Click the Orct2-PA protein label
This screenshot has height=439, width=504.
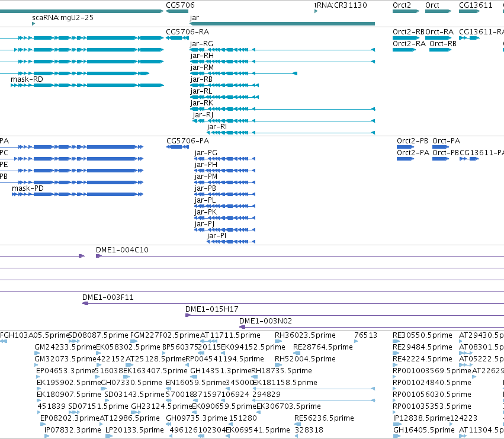click(x=413, y=153)
